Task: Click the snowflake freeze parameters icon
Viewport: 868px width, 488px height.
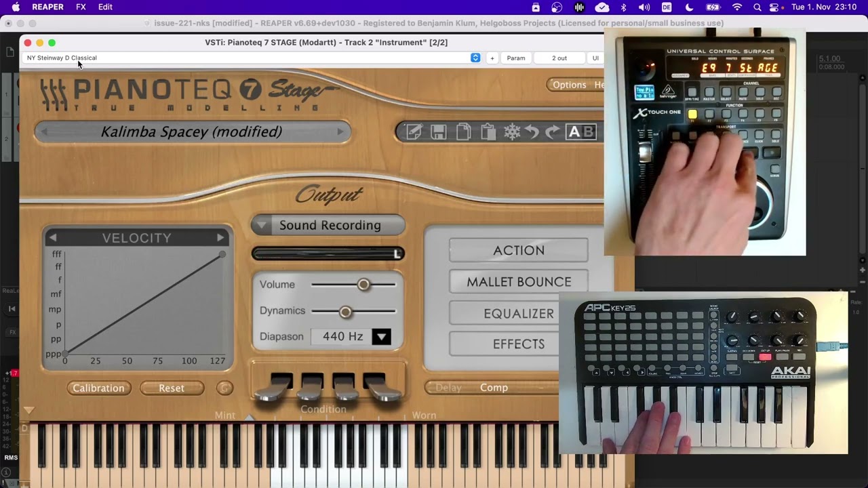Action: click(x=512, y=132)
